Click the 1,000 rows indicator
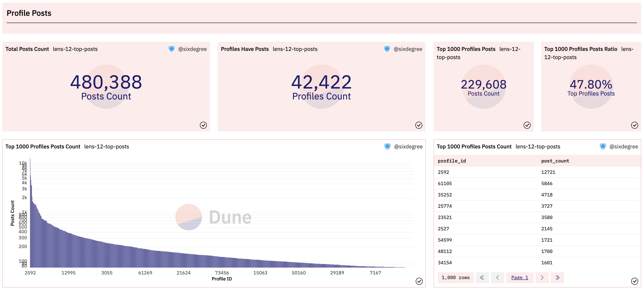This screenshot has height=291, width=644. pyautogui.click(x=455, y=278)
